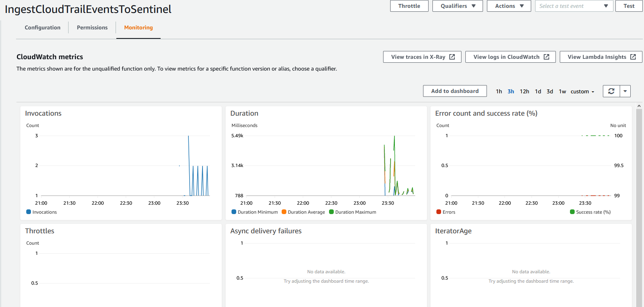Click Error count and success rate title

(x=486, y=113)
